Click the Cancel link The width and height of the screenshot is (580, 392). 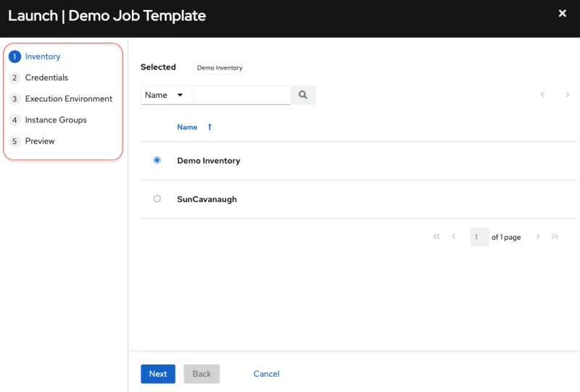pyautogui.click(x=266, y=374)
